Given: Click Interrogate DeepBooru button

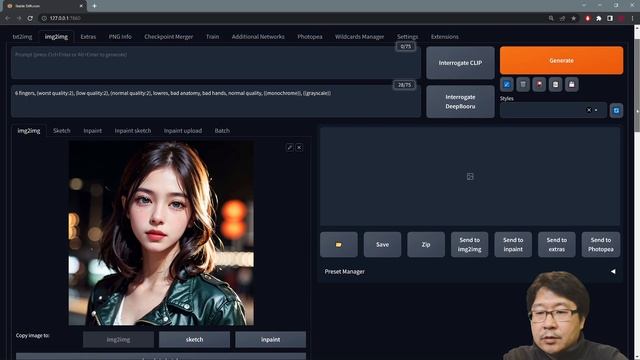Looking at the screenshot, I should click(x=460, y=102).
